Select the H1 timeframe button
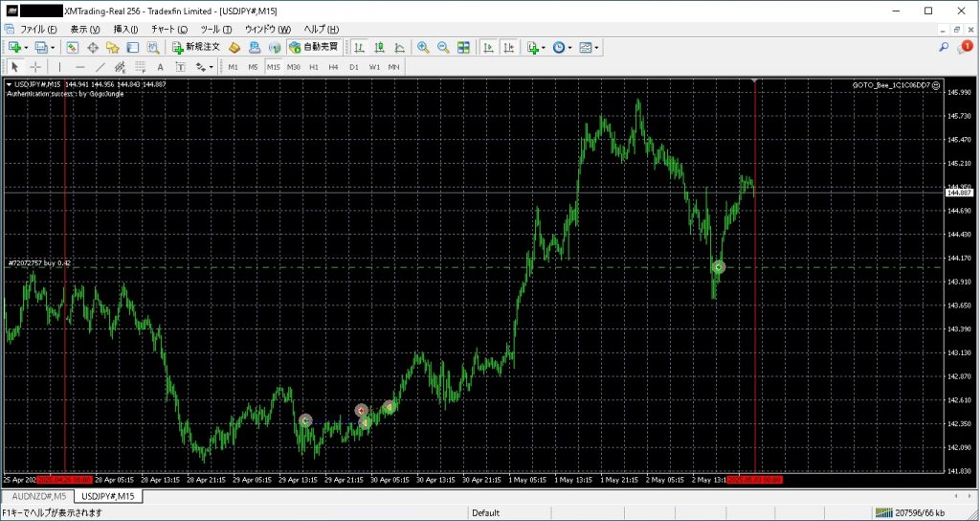 (x=314, y=67)
